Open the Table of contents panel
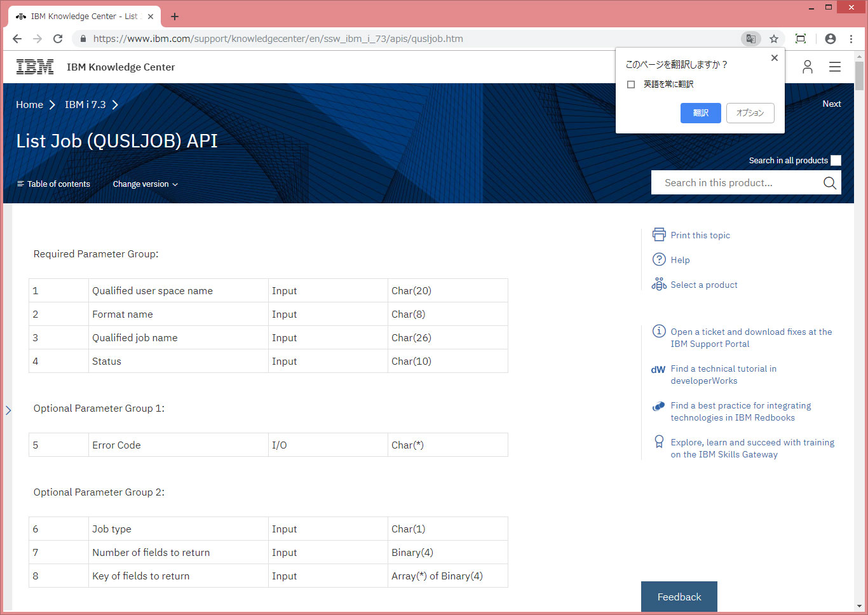This screenshot has width=868, height=615. (x=53, y=184)
